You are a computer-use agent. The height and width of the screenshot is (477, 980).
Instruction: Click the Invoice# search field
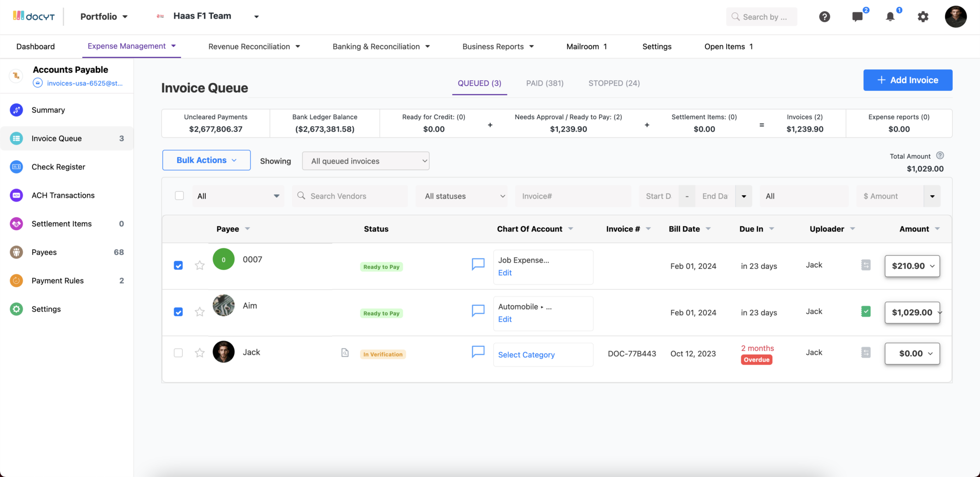[572, 196]
